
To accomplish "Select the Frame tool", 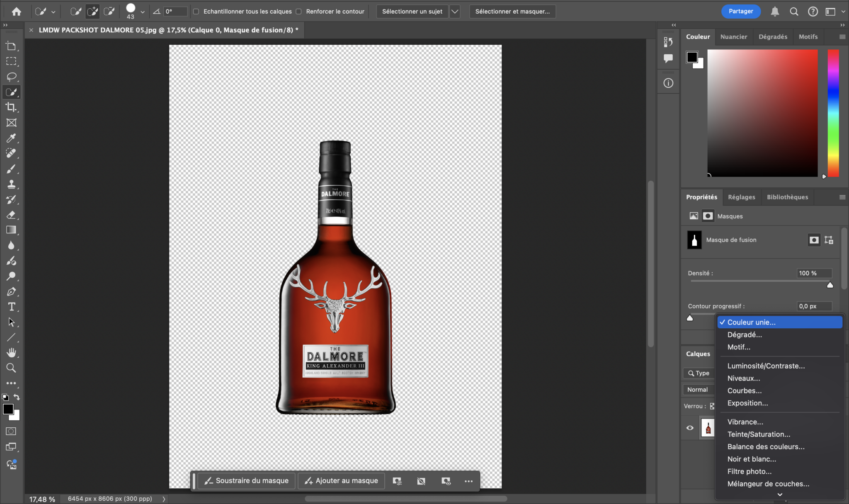I will [12, 123].
